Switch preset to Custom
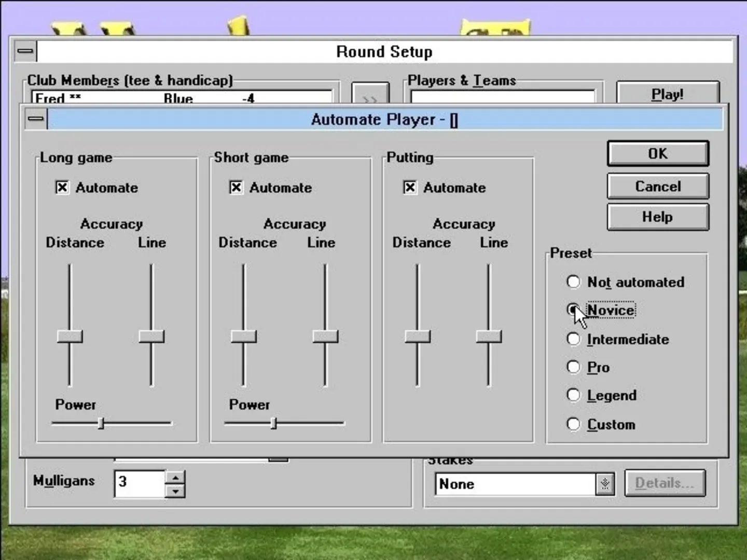 click(573, 424)
